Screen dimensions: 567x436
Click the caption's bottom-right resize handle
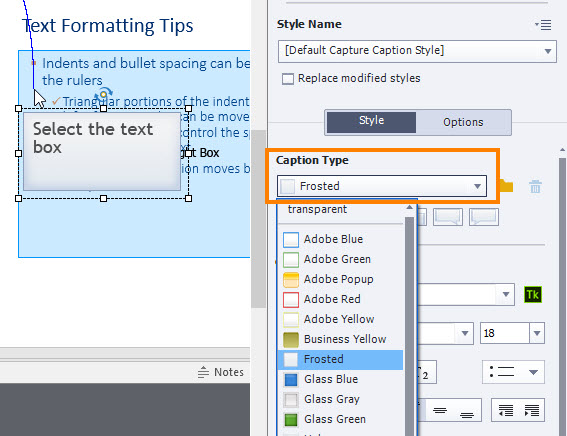pyautogui.click(x=188, y=198)
